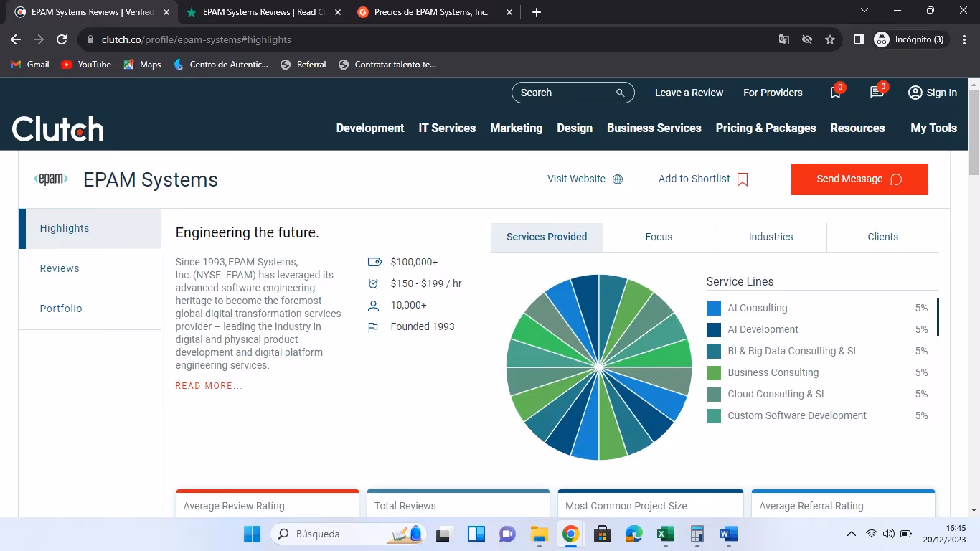Screen dimensions: 980x551
Task: Open the Gmail bookmark
Action: click(x=30, y=65)
